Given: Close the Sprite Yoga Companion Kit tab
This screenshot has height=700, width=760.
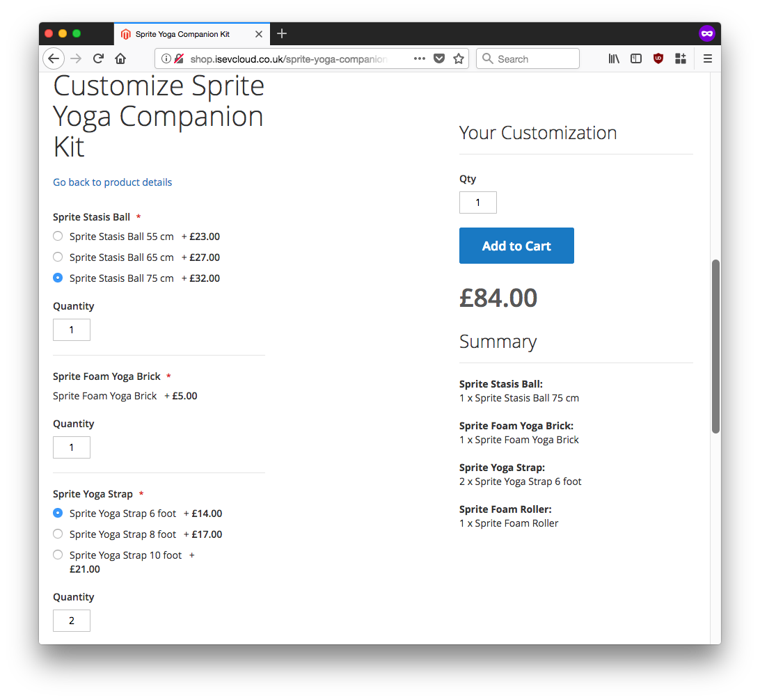Looking at the screenshot, I should point(259,34).
